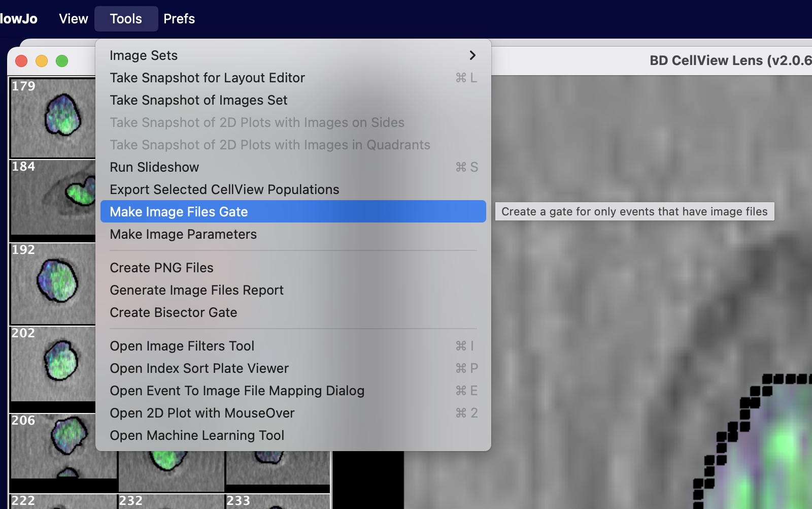Select Generate Image Files Report
812x509 pixels.
click(x=293, y=290)
